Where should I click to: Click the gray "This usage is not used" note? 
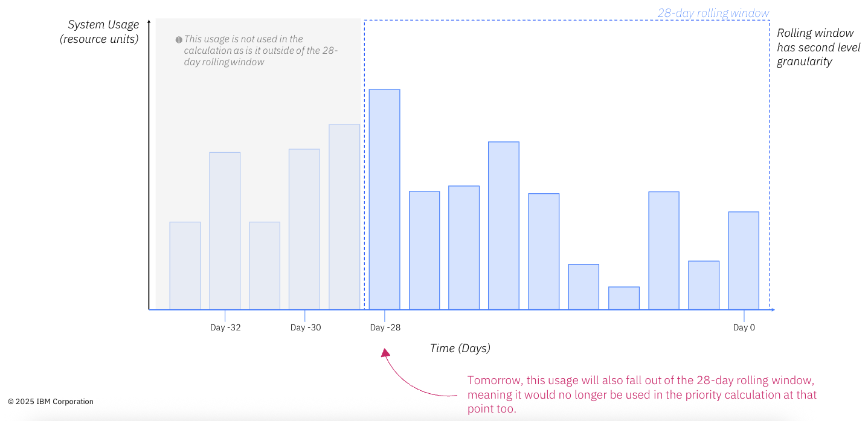pos(260,51)
